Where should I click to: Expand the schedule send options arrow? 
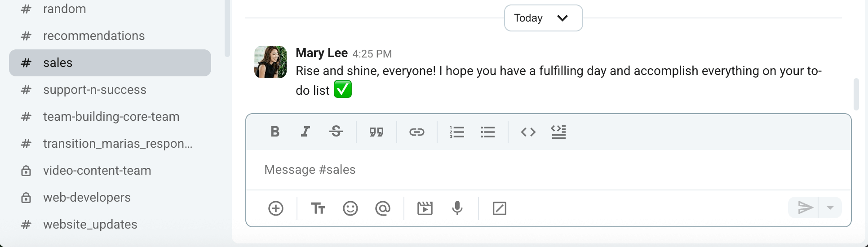830,208
